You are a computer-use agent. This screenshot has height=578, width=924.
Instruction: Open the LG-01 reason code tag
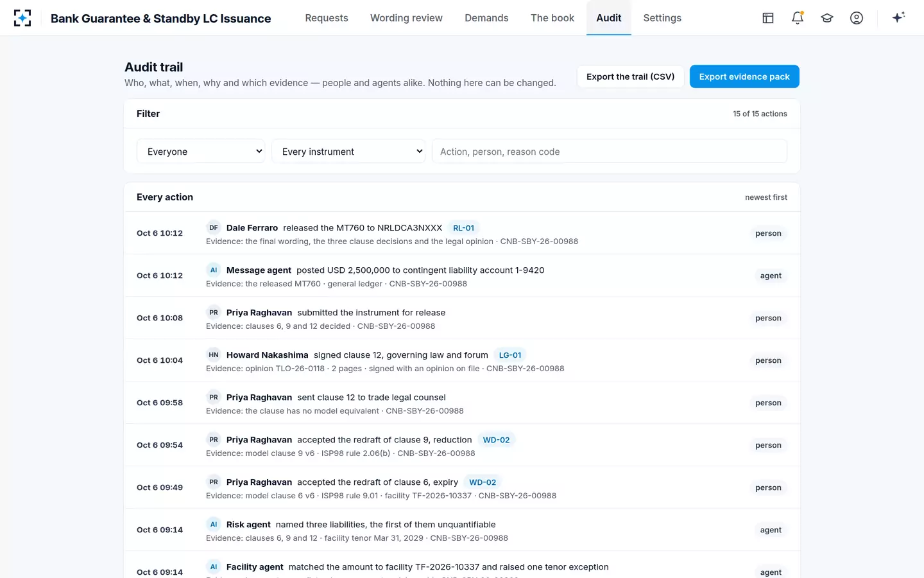point(510,355)
